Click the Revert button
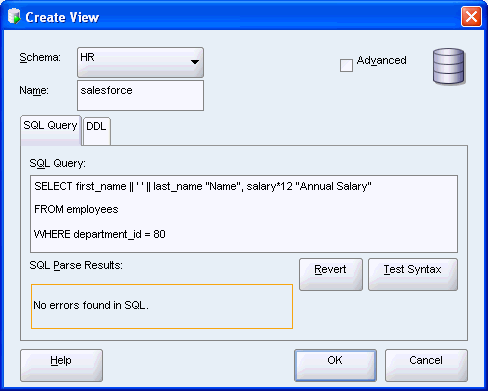488x391 pixels. tap(331, 274)
